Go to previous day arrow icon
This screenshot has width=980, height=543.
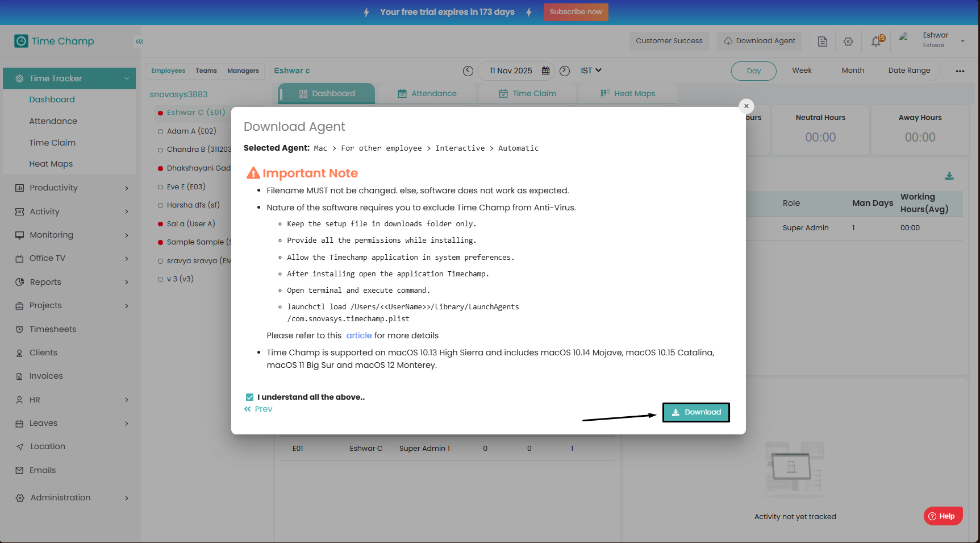pos(468,71)
